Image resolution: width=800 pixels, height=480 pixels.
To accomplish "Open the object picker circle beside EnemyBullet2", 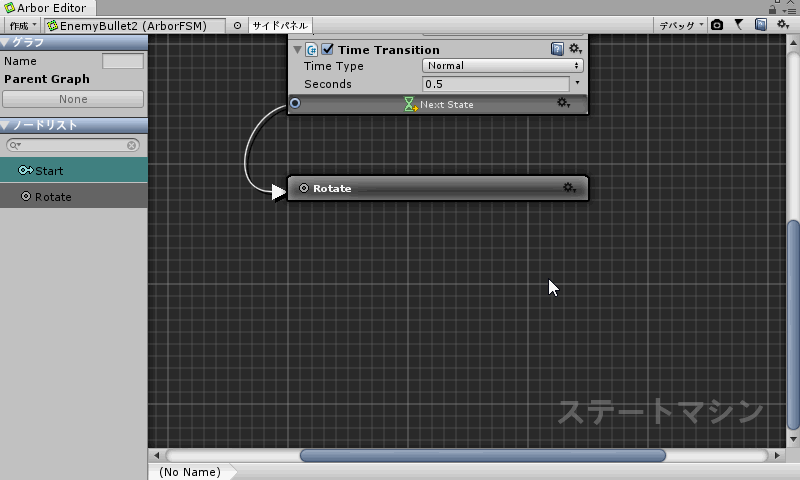I will click(237, 26).
